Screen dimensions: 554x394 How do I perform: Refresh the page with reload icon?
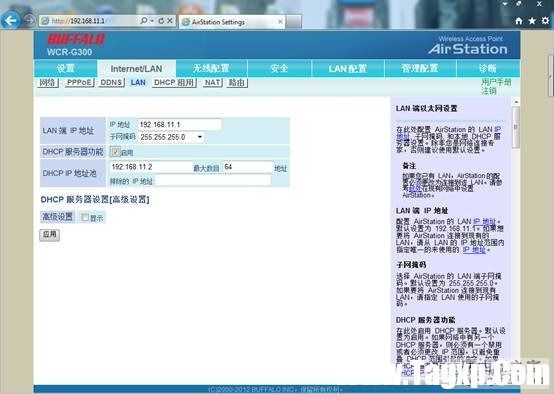click(161, 21)
